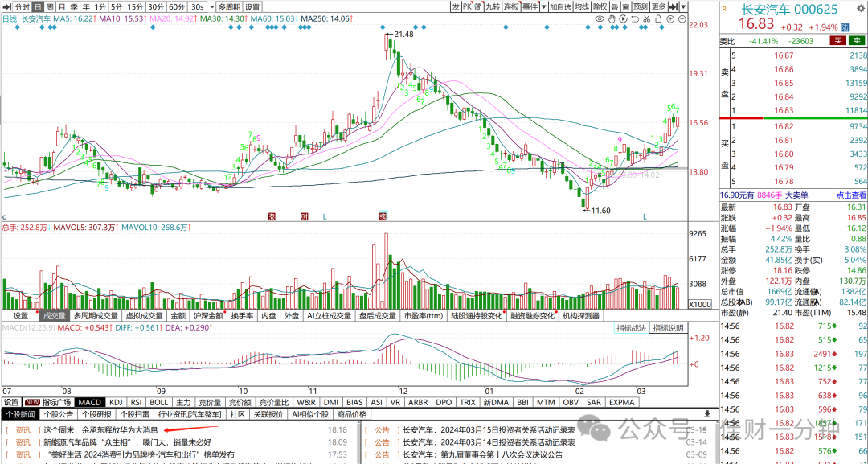The width and height of the screenshot is (868, 464).
Task: Switch to 分时 intraday view
Action: tap(22, 6)
